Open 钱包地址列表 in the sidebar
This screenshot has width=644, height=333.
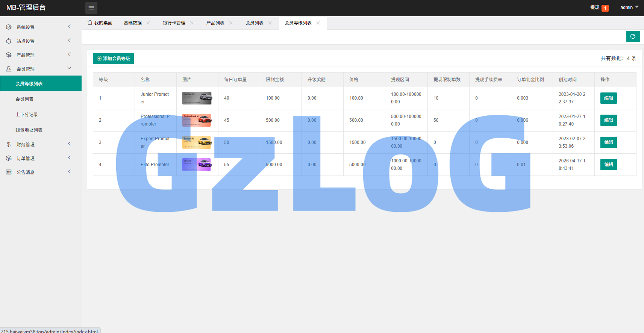[x=29, y=130]
